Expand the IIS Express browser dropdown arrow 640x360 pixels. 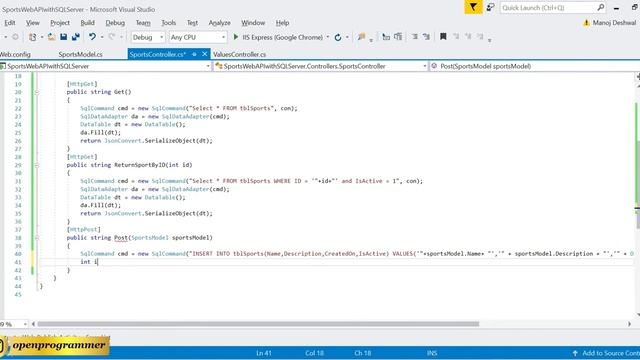coord(328,37)
